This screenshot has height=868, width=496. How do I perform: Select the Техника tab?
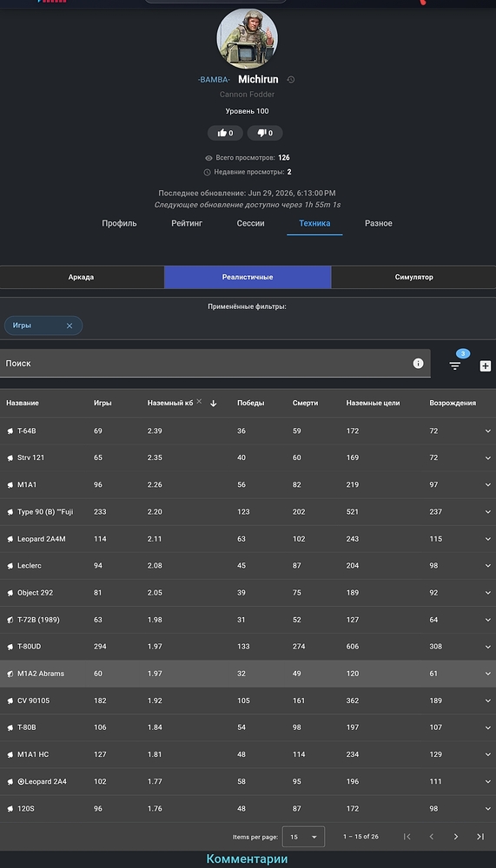point(314,223)
